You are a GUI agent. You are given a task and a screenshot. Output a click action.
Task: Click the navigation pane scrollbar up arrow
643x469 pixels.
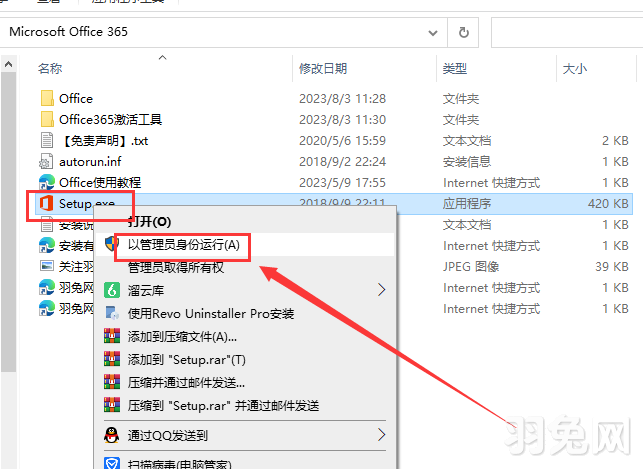click(x=8, y=64)
